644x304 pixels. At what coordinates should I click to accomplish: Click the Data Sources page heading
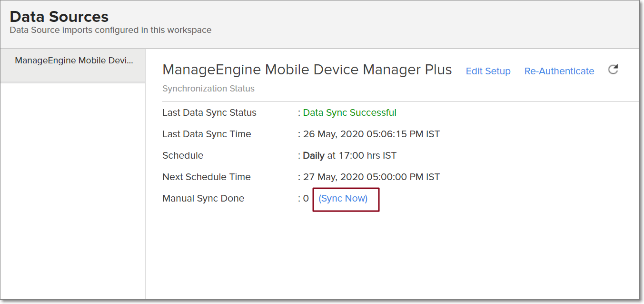click(x=59, y=17)
